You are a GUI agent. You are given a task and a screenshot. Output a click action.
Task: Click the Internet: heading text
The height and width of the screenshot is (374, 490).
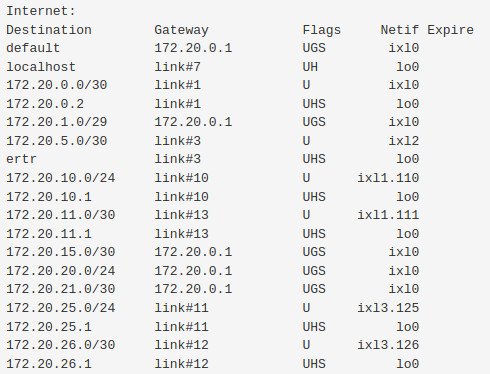41,11
